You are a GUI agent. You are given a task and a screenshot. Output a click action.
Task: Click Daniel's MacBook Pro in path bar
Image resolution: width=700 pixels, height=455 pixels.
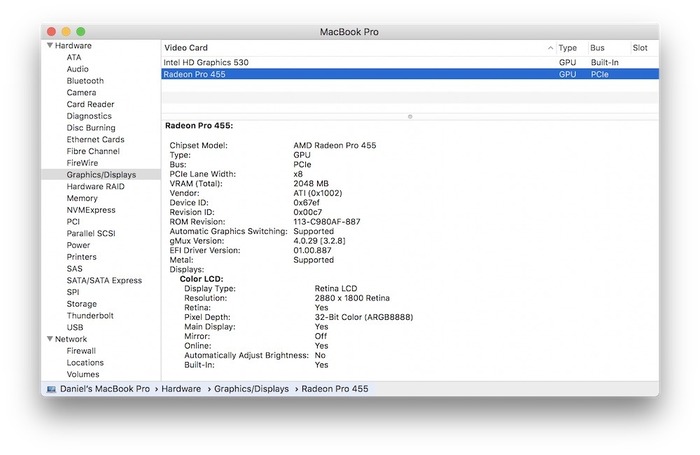pos(105,389)
